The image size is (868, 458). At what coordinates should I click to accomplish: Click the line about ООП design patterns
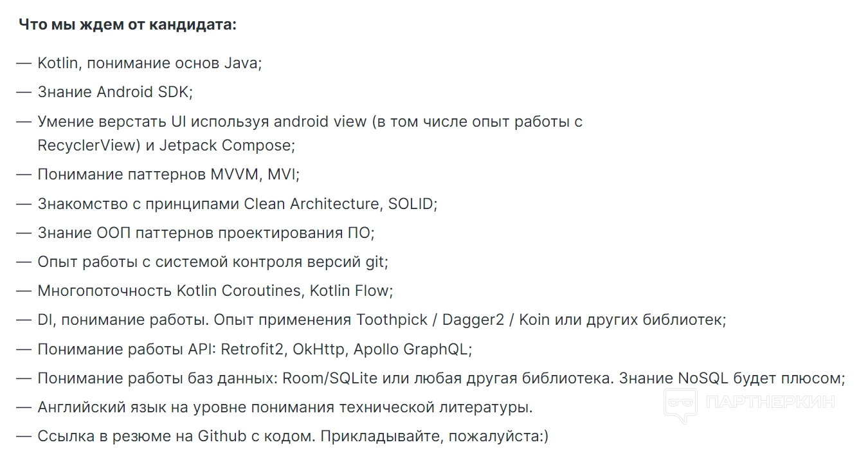[x=206, y=232]
